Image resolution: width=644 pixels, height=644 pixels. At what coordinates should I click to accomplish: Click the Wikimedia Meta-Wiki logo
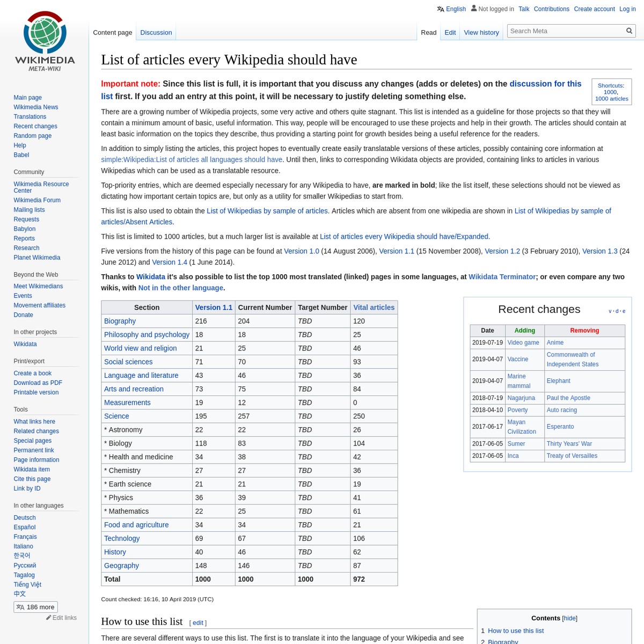45,42
